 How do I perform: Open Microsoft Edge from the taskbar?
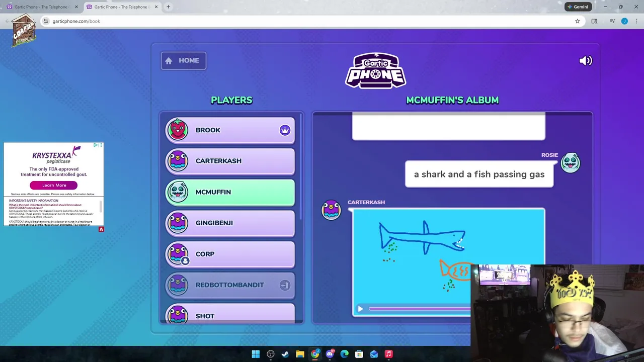[x=344, y=354]
